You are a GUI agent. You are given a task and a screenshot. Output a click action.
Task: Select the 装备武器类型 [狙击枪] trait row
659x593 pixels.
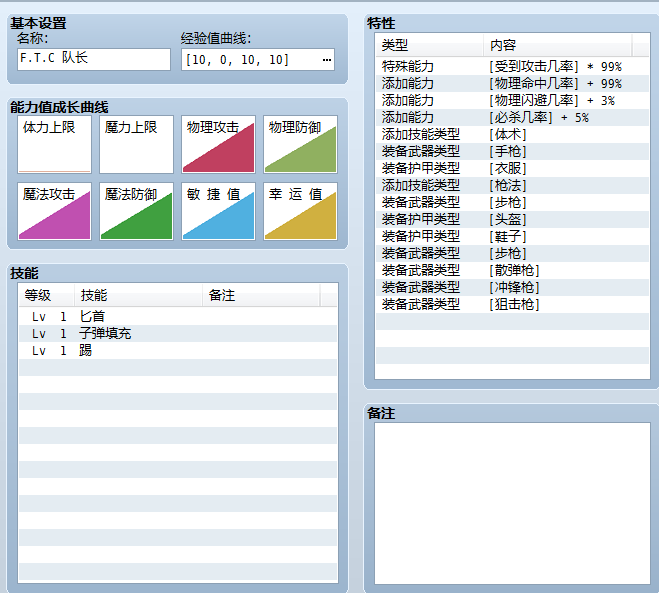[x=512, y=304]
